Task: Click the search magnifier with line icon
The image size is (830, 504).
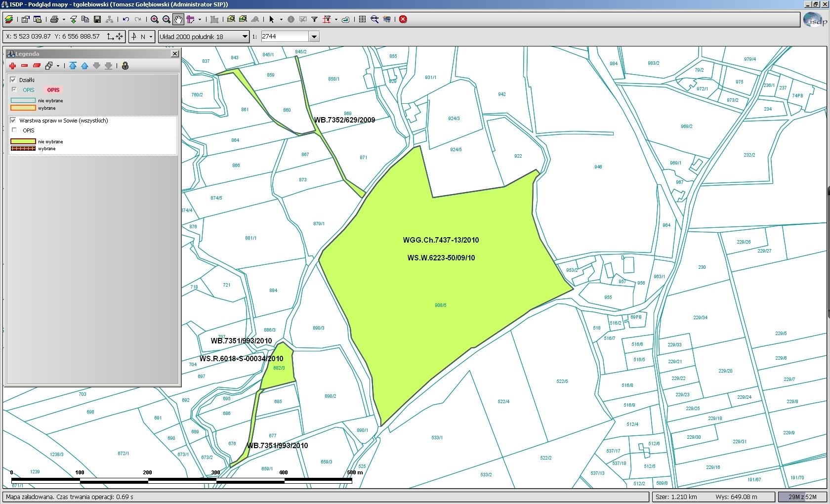Action: pos(374,19)
